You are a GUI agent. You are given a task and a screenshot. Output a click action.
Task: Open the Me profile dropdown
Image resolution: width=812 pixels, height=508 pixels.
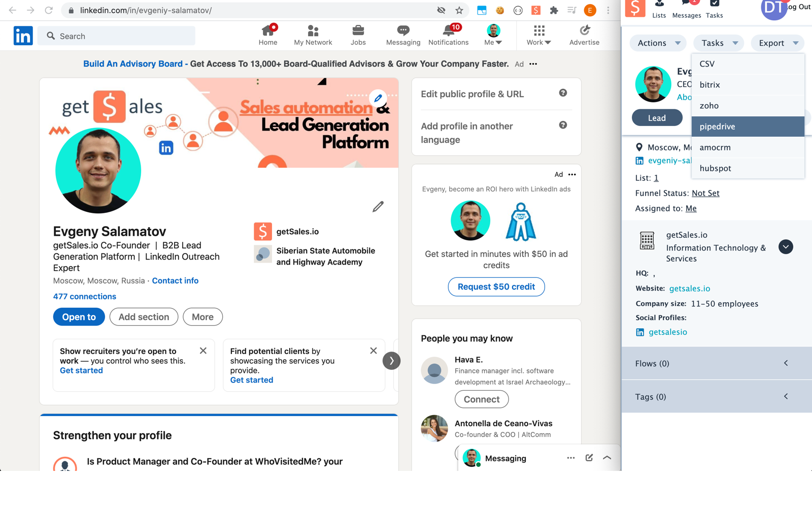tap(493, 35)
